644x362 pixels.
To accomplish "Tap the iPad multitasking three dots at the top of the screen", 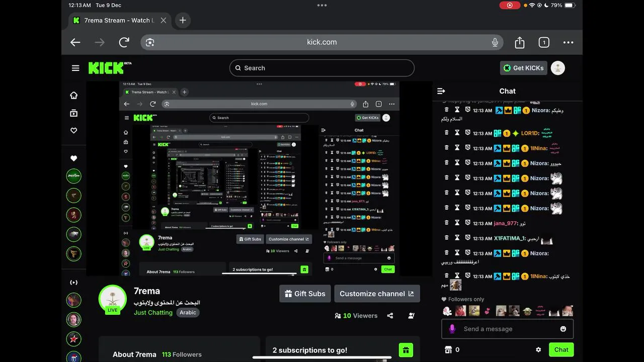I will [322, 6].
